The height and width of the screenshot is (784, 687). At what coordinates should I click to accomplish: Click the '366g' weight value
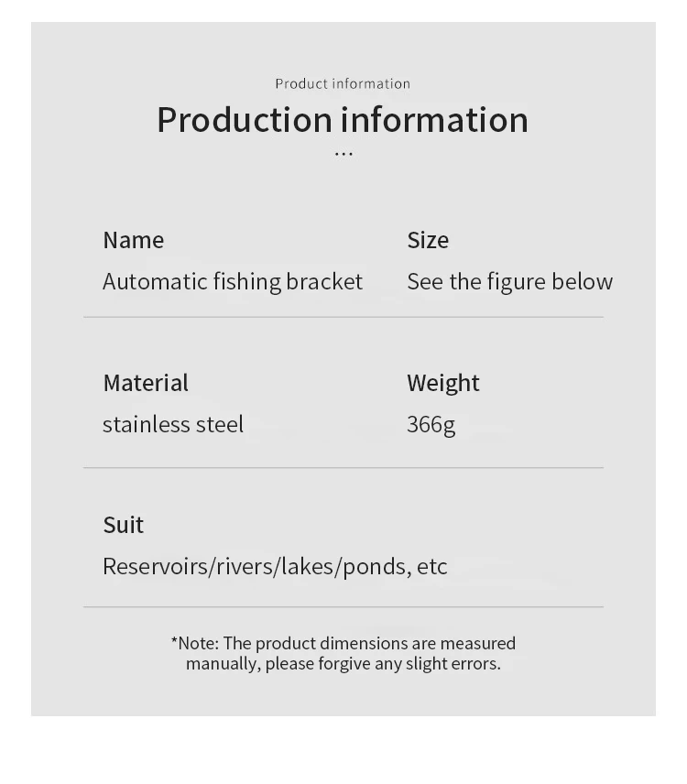[x=431, y=424]
